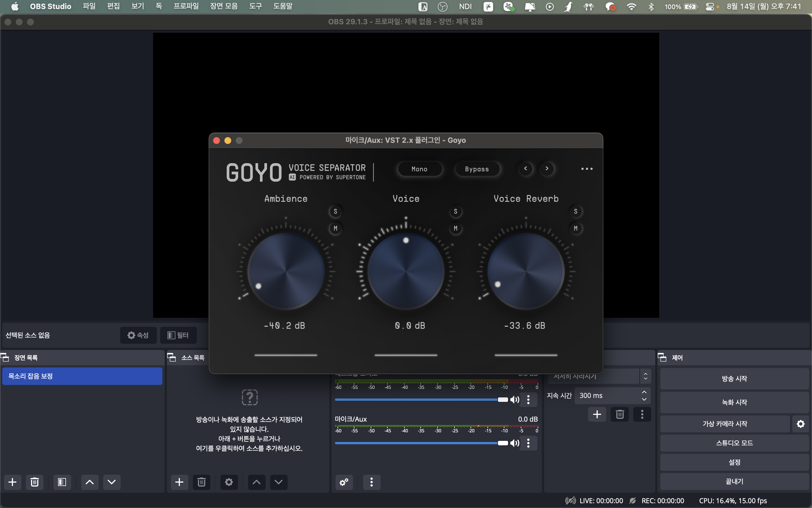Move source down in sources panel
812x508 pixels.
tap(279, 482)
